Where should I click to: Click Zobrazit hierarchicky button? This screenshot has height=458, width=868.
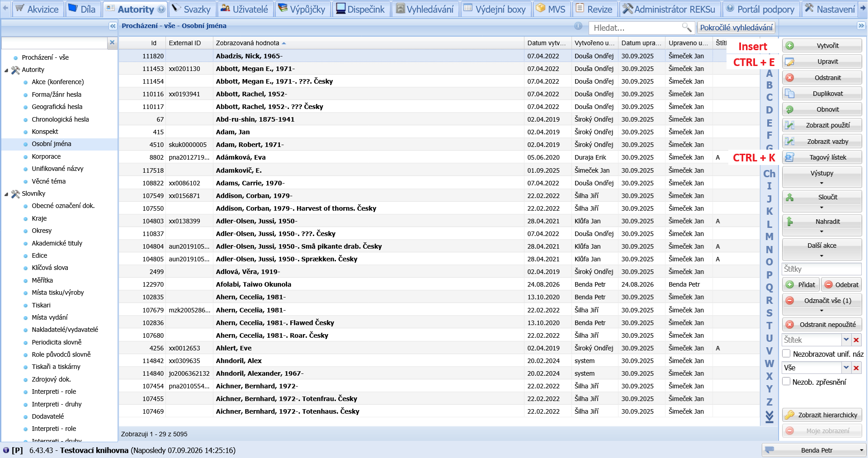[822, 415]
